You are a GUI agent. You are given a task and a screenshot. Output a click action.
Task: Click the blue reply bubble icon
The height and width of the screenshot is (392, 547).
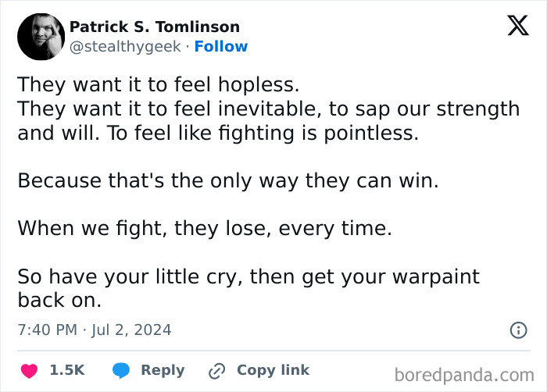(121, 371)
